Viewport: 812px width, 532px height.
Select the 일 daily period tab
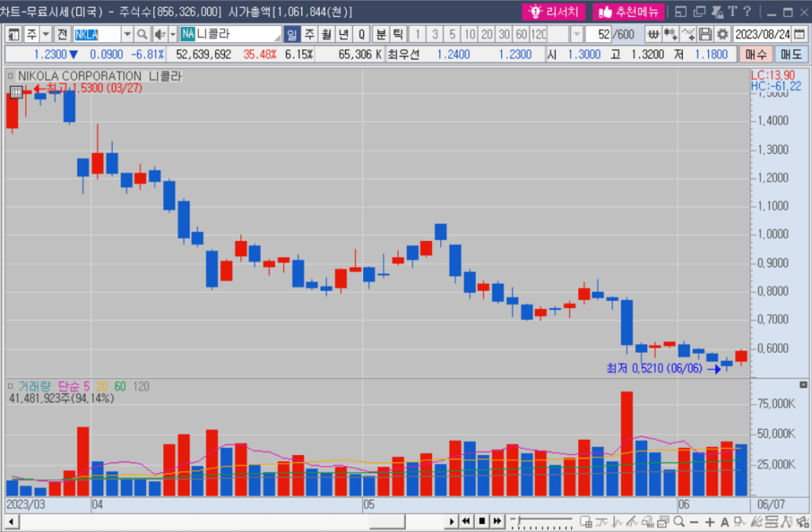(x=292, y=34)
